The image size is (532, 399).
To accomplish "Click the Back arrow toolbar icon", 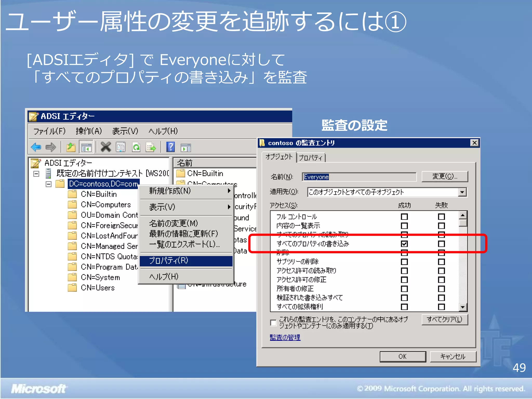I will coord(36,147).
